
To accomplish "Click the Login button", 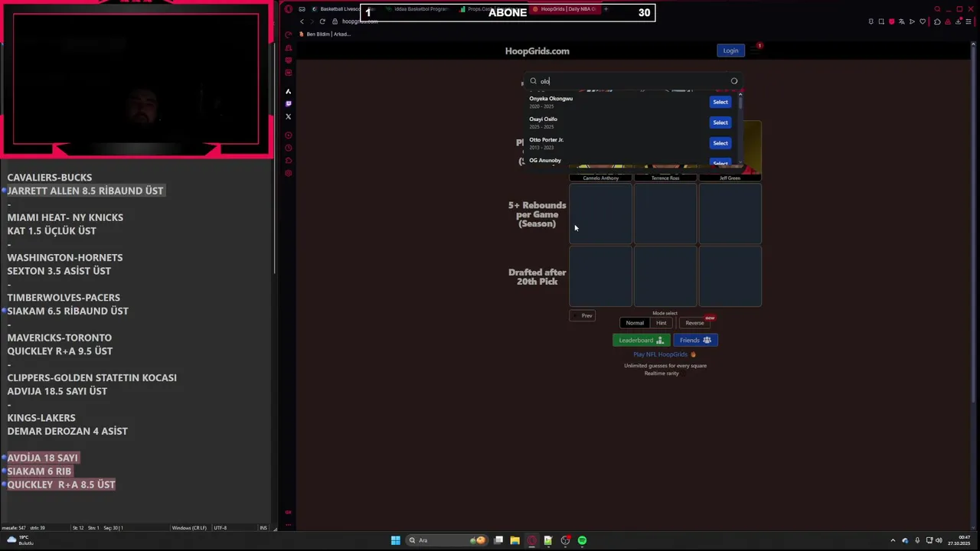I will pyautogui.click(x=730, y=51).
